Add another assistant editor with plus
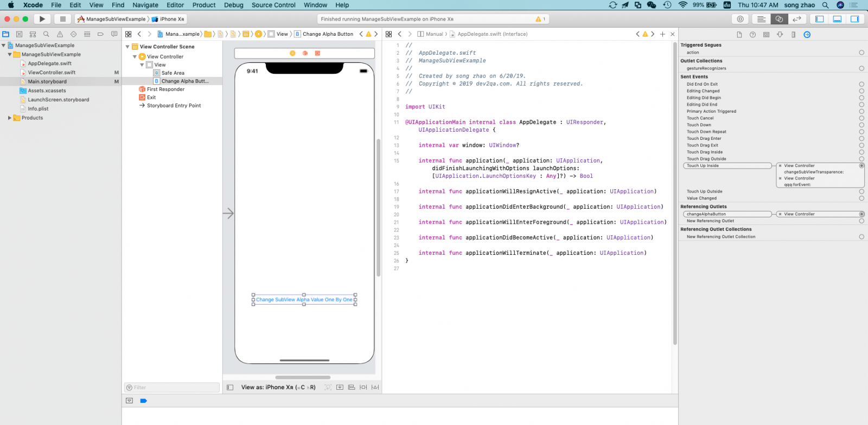868x425 pixels. pos(662,34)
